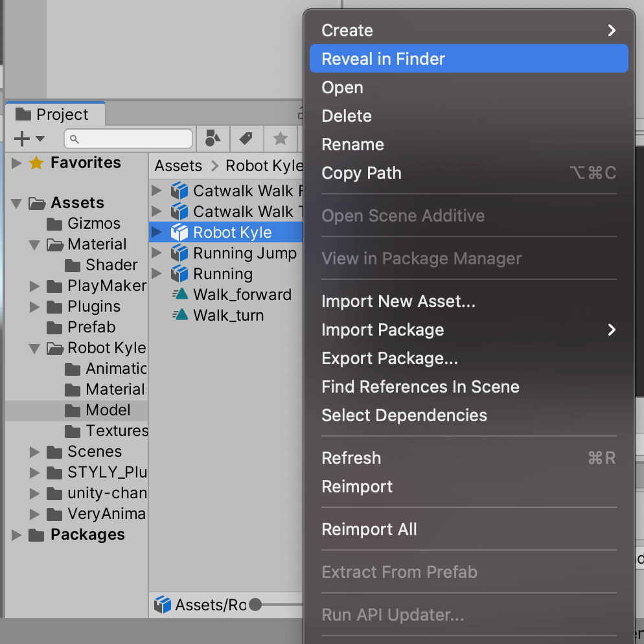The width and height of the screenshot is (644, 644).
Task: Click the second Catwalk Walk model icon
Action: (179, 211)
